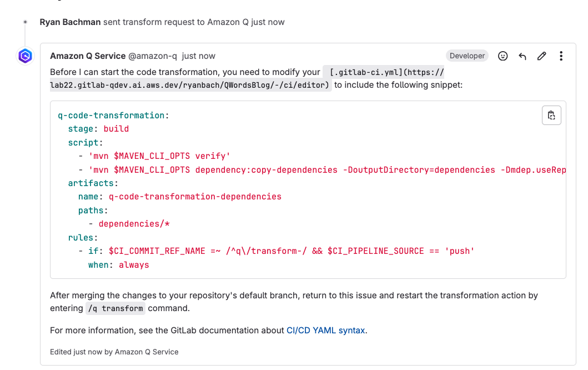This screenshot has width=588, height=370.
Task: Click the Amazon Q Service avatar
Action: pos(24,56)
